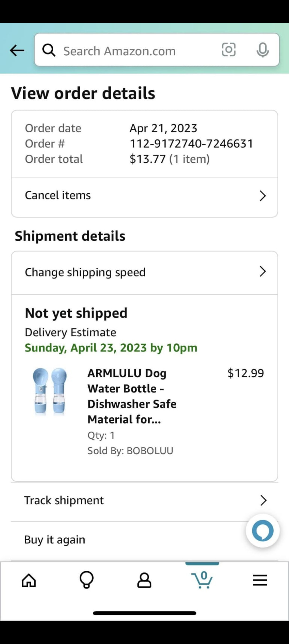Open ARMLULU Dog Water Bottle title
Image resolution: width=289 pixels, height=644 pixels.
(x=132, y=396)
